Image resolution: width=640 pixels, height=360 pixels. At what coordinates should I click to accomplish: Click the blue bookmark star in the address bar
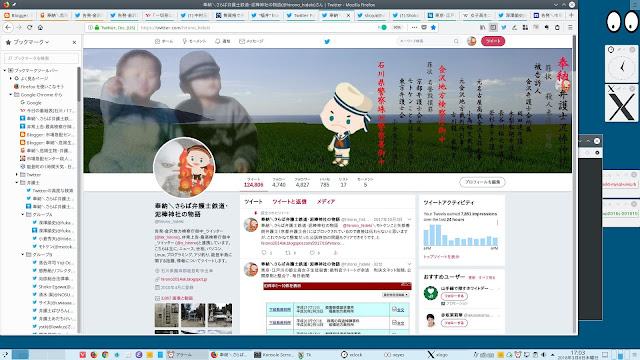click(x=433, y=27)
